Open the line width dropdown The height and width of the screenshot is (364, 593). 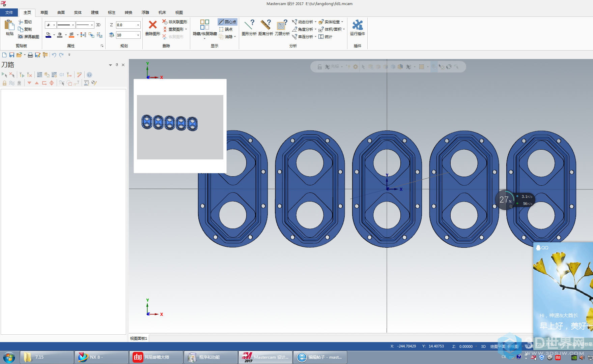coord(92,25)
